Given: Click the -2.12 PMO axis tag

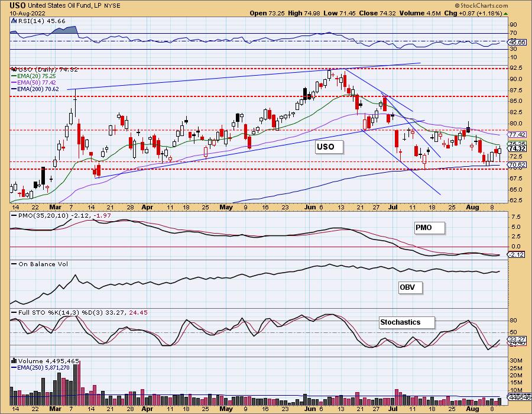Looking at the screenshot, I should point(517,254).
